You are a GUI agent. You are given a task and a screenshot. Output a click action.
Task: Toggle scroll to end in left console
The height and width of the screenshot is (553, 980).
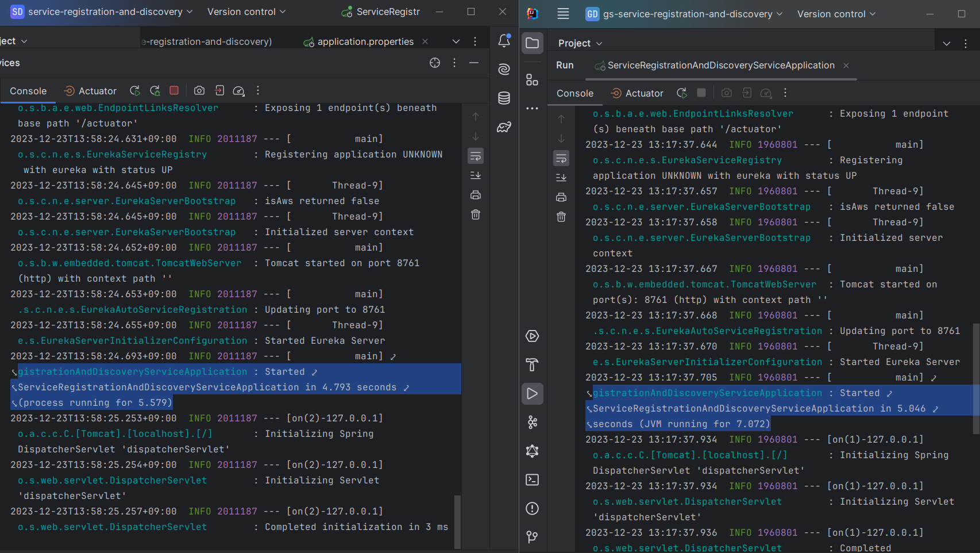click(476, 175)
